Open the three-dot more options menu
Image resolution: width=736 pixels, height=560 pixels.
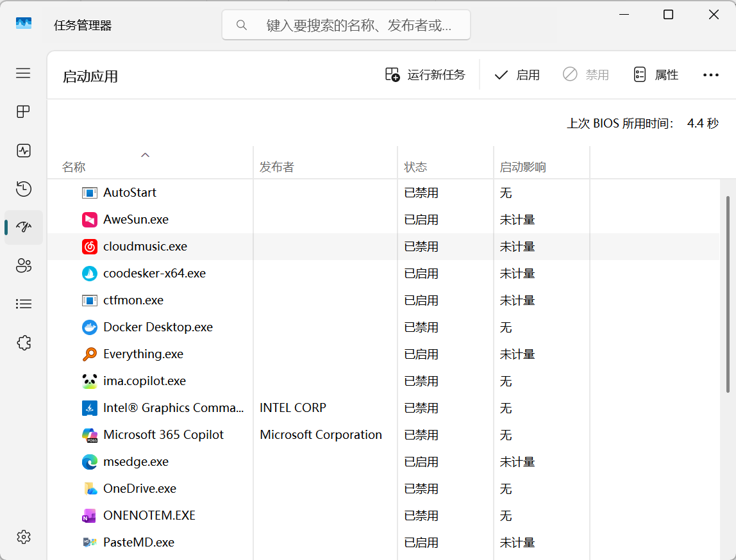coord(710,75)
